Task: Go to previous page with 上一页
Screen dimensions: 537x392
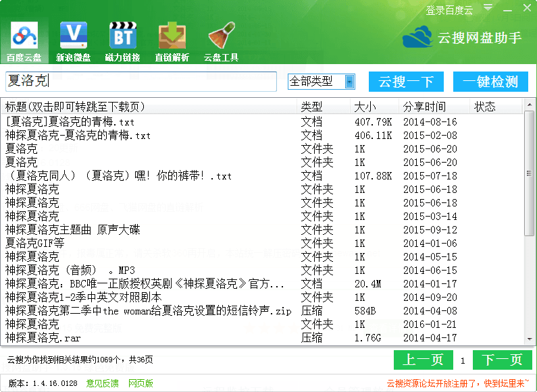Action: coord(424,360)
